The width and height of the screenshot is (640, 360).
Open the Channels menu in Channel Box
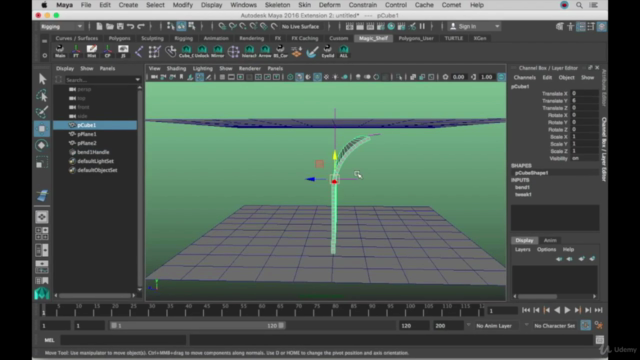(524, 78)
